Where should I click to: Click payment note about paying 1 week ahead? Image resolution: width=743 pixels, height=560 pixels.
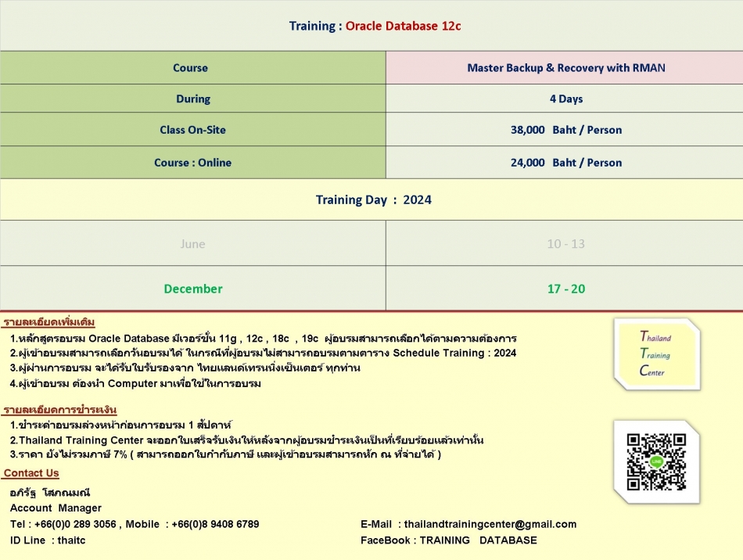(x=120, y=425)
